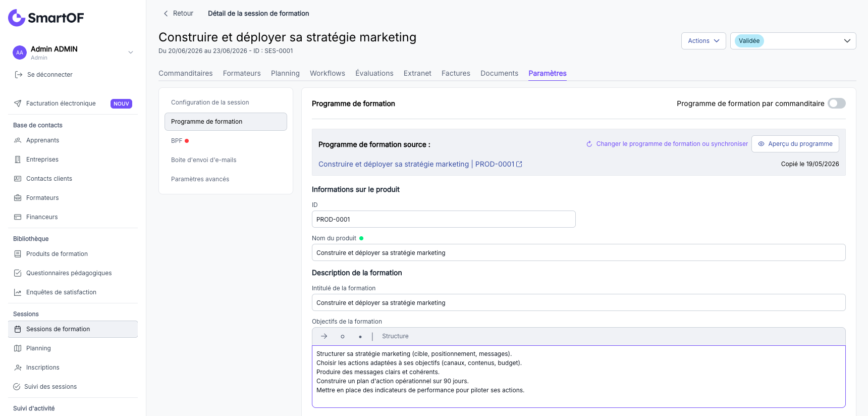Click the SmartOF logo icon
The height and width of the screenshot is (416, 868).
pyautogui.click(x=17, y=18)
